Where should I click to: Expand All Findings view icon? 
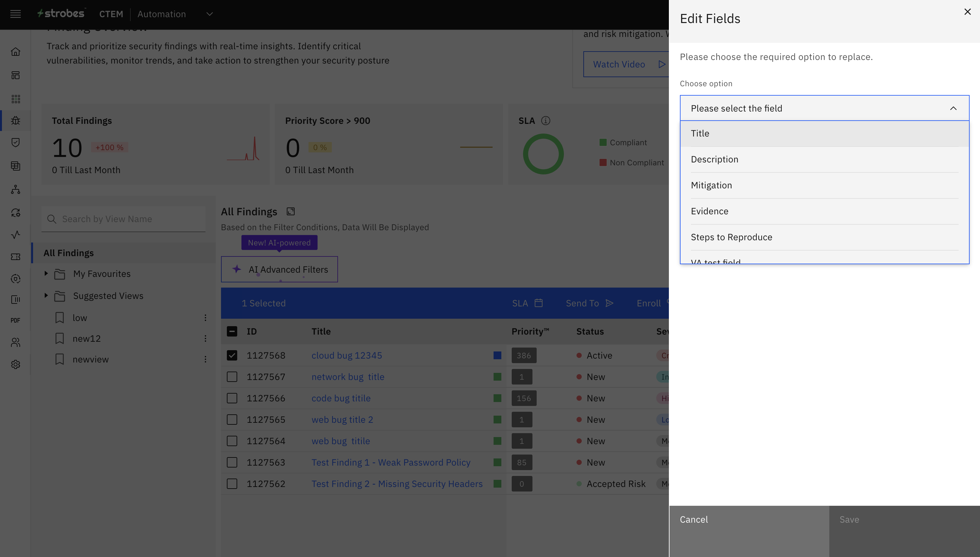click(x=291, y=212)
